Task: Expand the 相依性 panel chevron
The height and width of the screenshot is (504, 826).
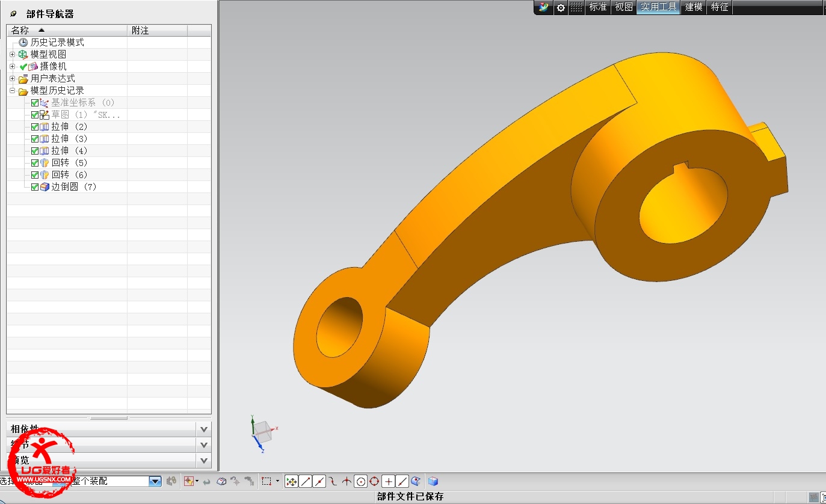Action: (204, 429)
